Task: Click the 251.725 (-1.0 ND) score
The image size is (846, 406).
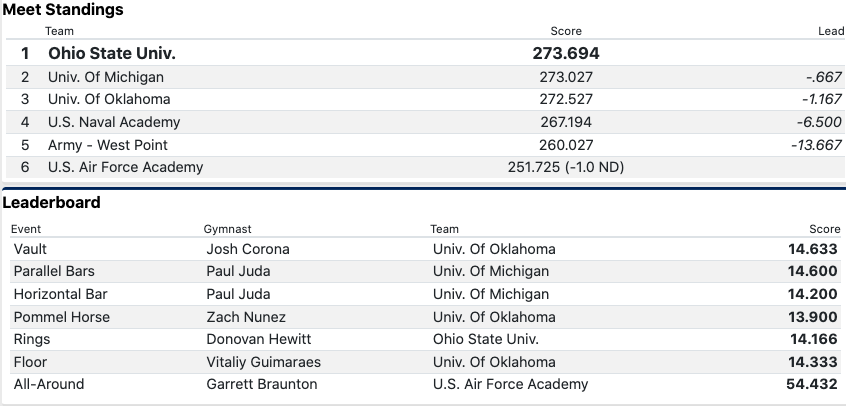Action: (x=565, y=167)
